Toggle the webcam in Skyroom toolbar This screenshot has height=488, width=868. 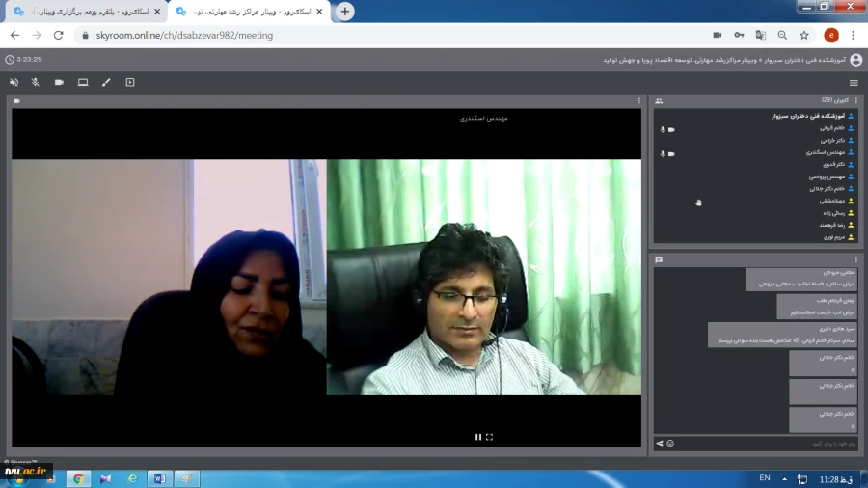click(59, 83)
